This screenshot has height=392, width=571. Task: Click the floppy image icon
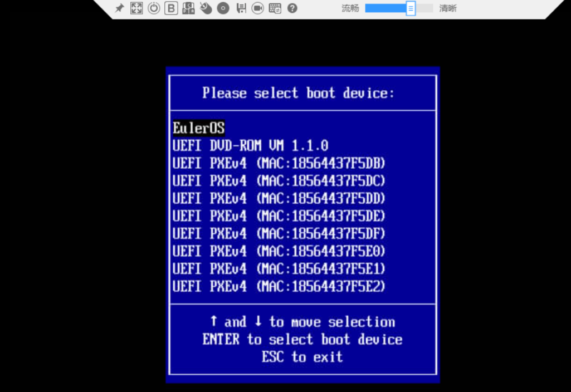[241, 8]
